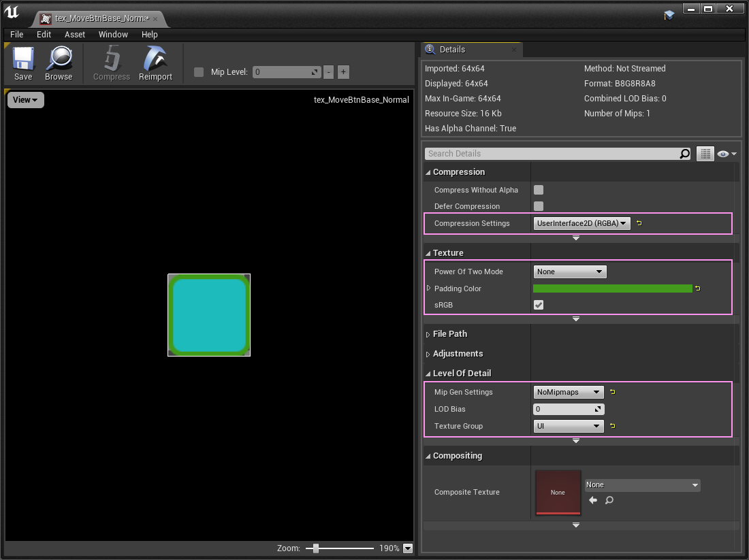
Task: Increase mip level with plus button
Action: (x=343, y=72)
